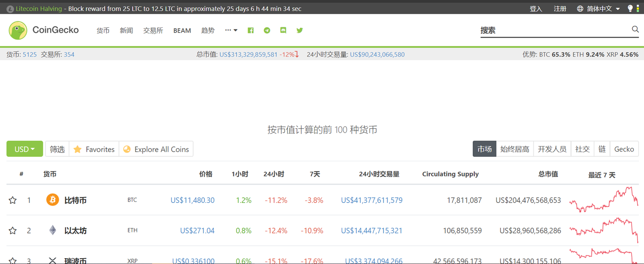Screen dimensions: 644x264
Task: Click Ethereum price US$271.04
Action: coord(197,230)
